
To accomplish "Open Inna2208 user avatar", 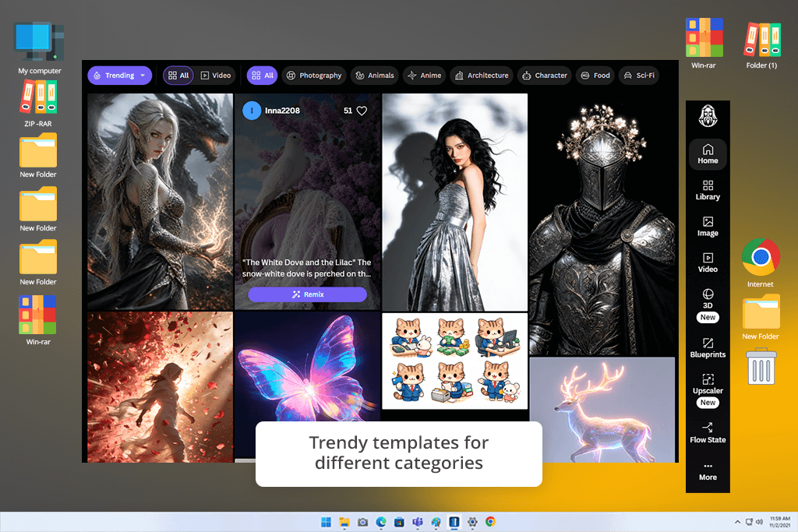I will point(252,111).
